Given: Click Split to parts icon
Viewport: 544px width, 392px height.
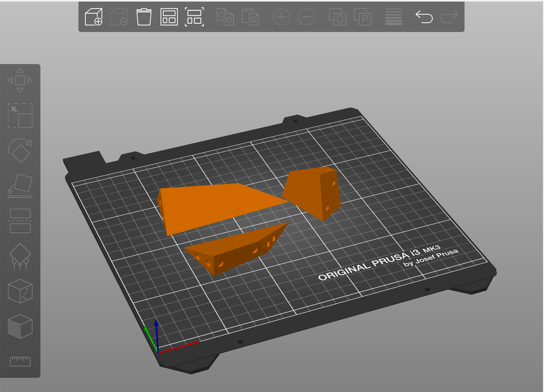Looking at the screenshot, I should [x=362, y=17].
